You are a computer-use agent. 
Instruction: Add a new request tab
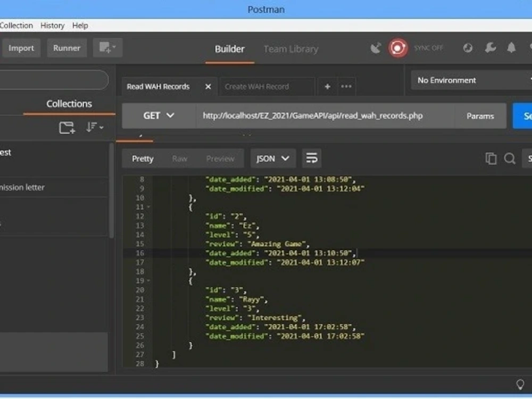[327, 87]
